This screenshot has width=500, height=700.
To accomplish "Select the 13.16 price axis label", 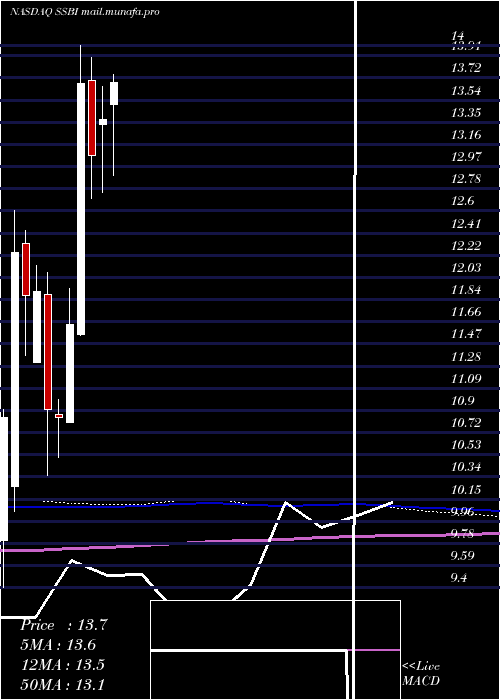I will (466, 135).
